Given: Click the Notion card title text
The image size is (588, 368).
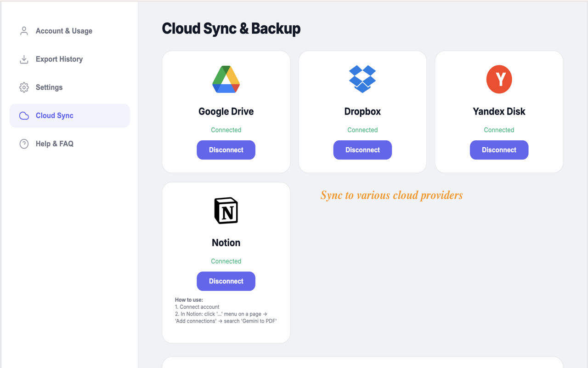Looking at the screenshot, I should (226, 242).
